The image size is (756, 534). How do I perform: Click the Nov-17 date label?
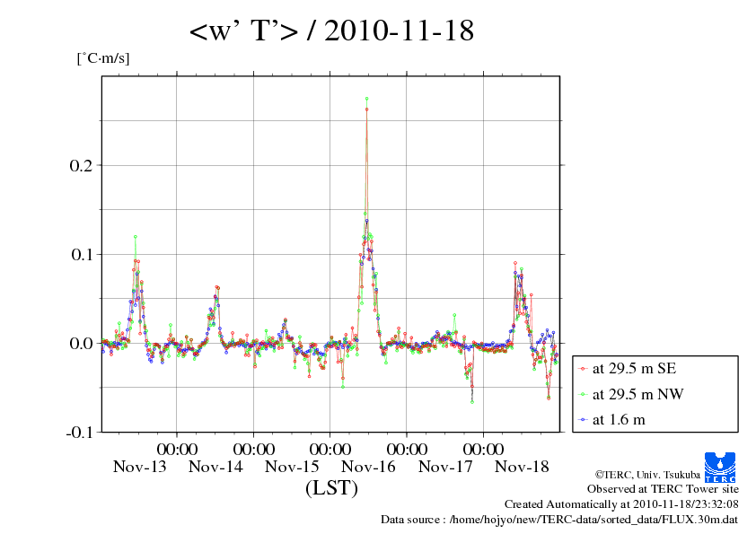click(445, 467)
